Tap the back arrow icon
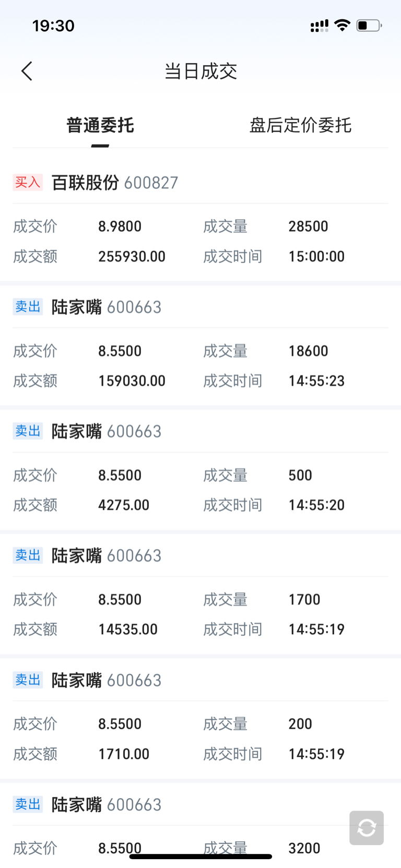Viewport: 401px width, 868px height. click(x=27, y=71)
